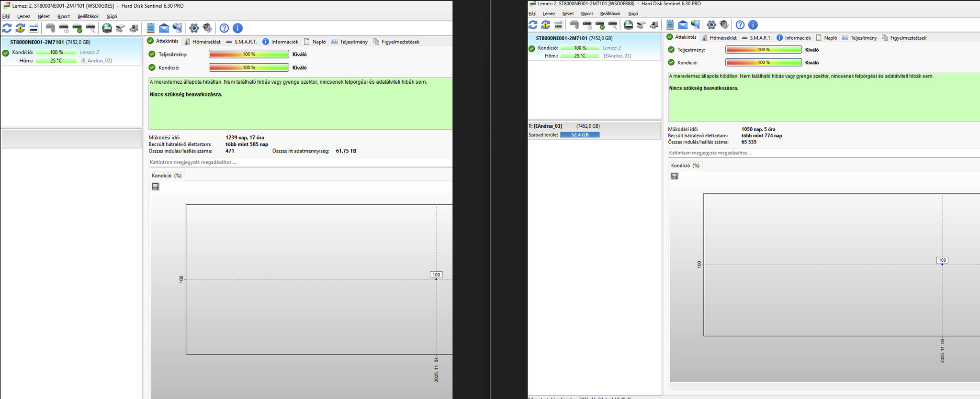Click the 52,4 GB free space bar
The width and height of the screenshot is (980, 399).
(580, 134)
